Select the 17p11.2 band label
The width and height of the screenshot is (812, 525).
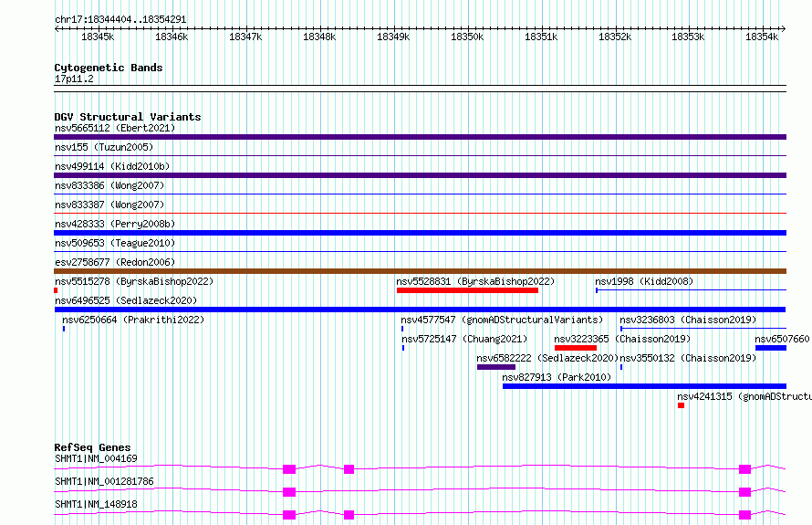coord(74,79)
